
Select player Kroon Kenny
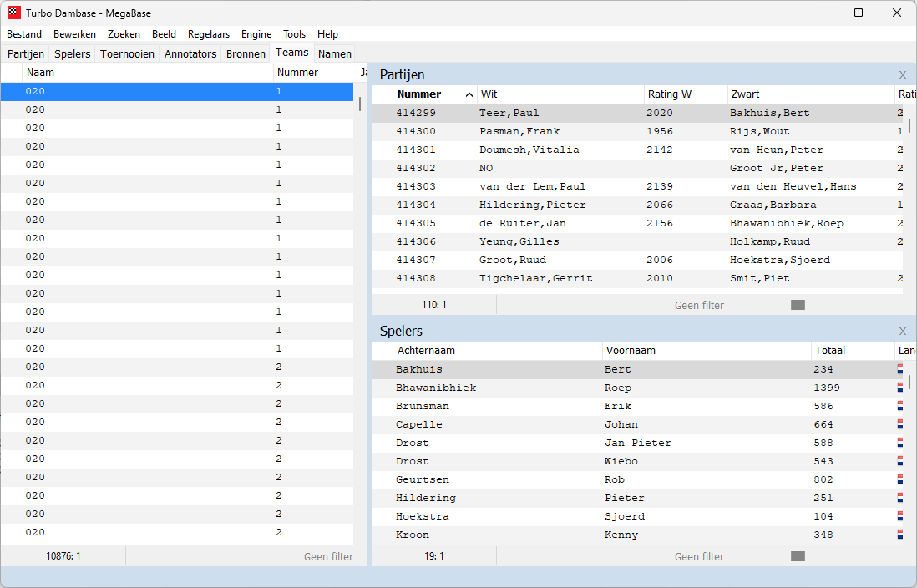[x=637, y=535]
